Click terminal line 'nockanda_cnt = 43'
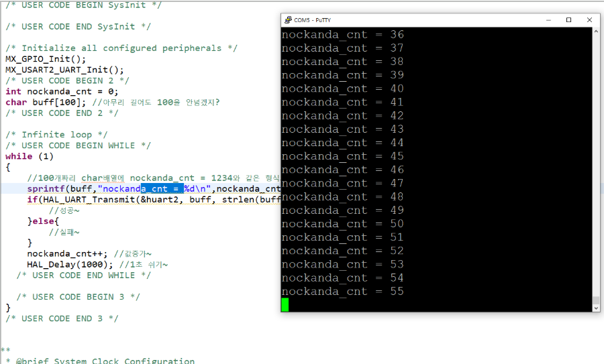 (x=343, y=129)
